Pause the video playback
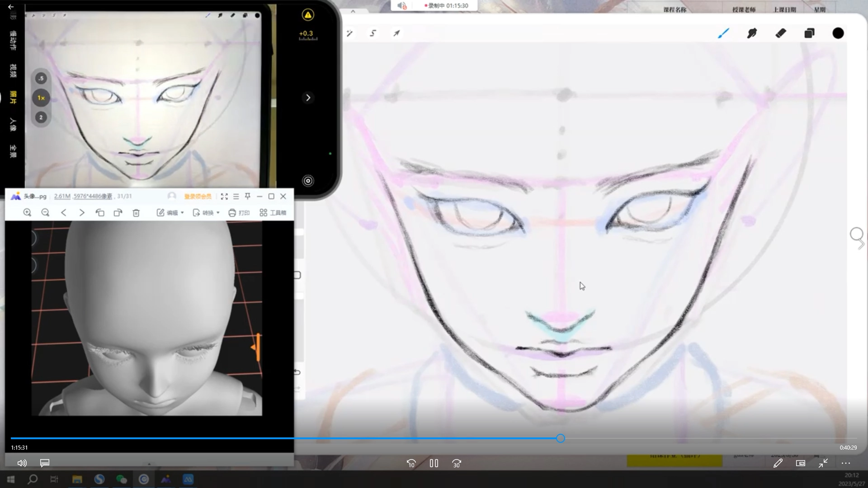Image resolution: width=868 pixels, height=488 pixels. (434, 463)
